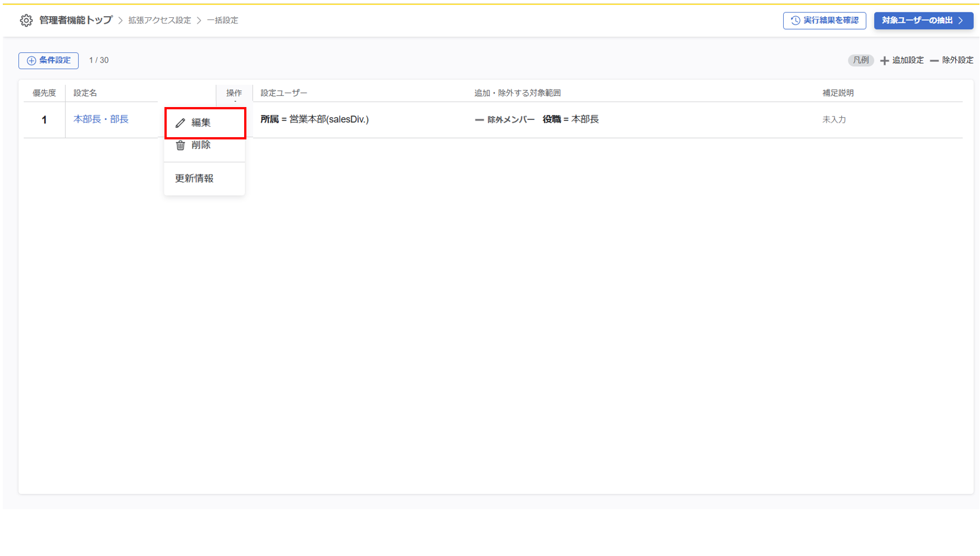Click 役職 = 本部長 text

[x=571, y=119]
